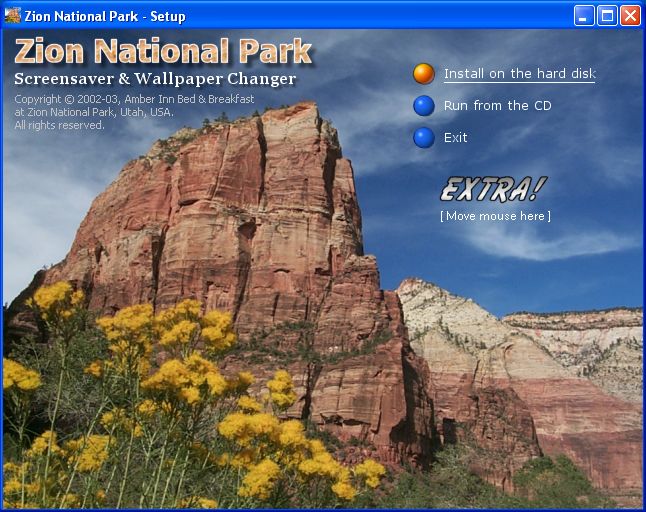646x512 pixels.
Task: Minimize the Setup window
Action: (x=584, y=16)
